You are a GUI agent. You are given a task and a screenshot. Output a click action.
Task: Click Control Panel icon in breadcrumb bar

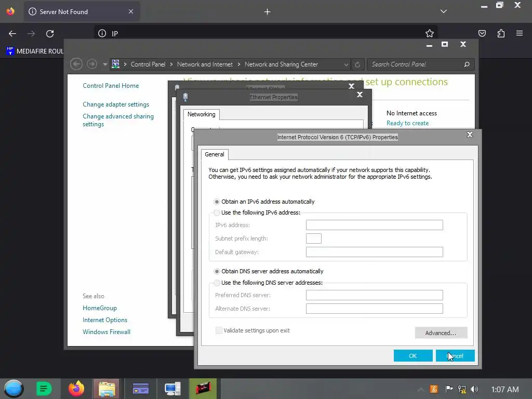pyautogui.click(x=116, y=64)
